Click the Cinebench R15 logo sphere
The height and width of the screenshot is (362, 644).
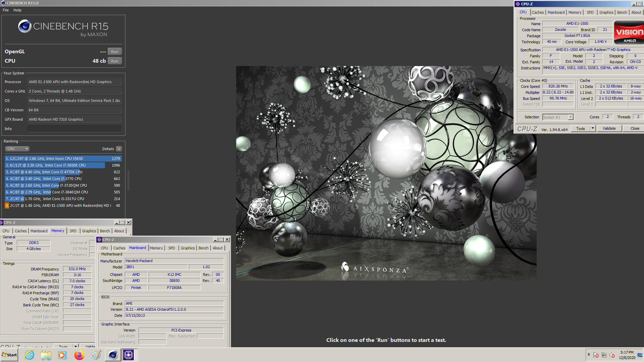pos(25,26)
